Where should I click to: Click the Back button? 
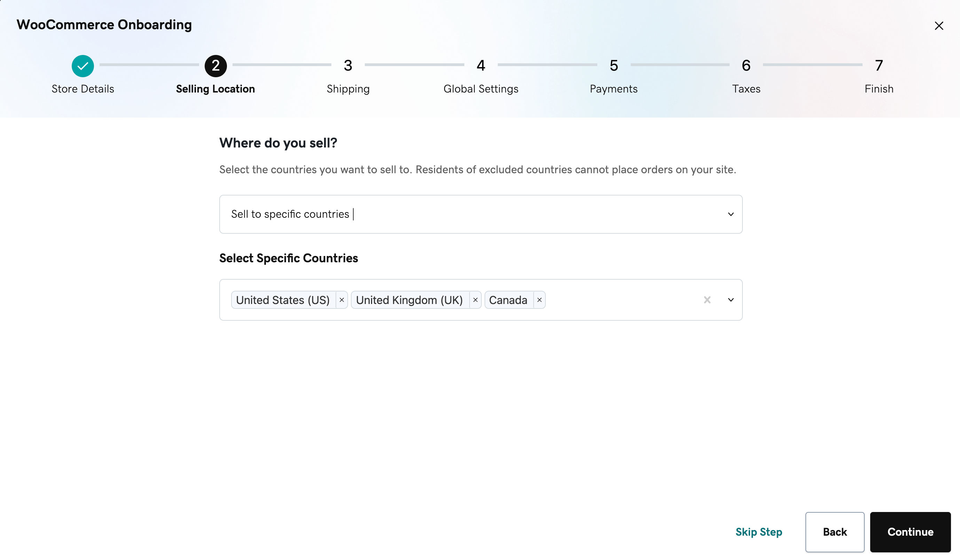tap(835, 531)
